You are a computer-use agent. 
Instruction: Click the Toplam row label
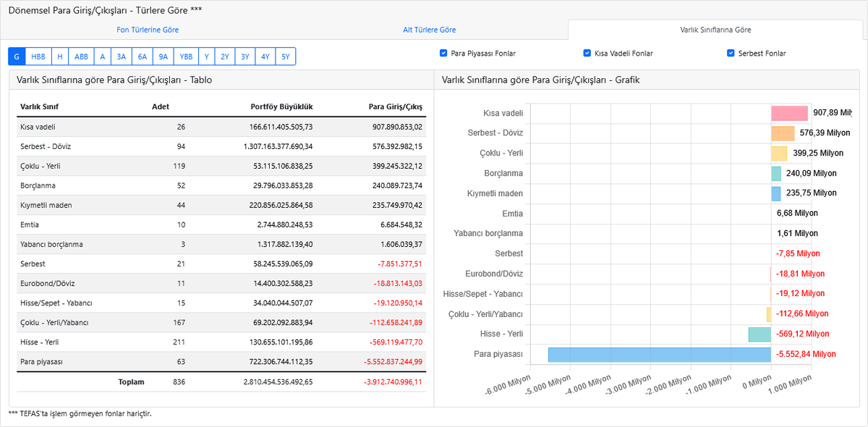click(x=132, y=381)
